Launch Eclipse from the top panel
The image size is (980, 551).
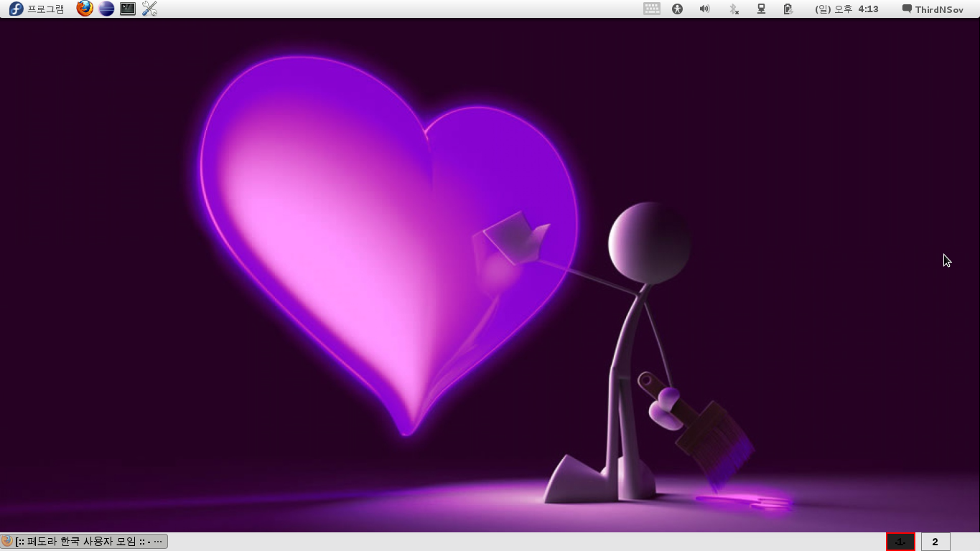[106, 9]
